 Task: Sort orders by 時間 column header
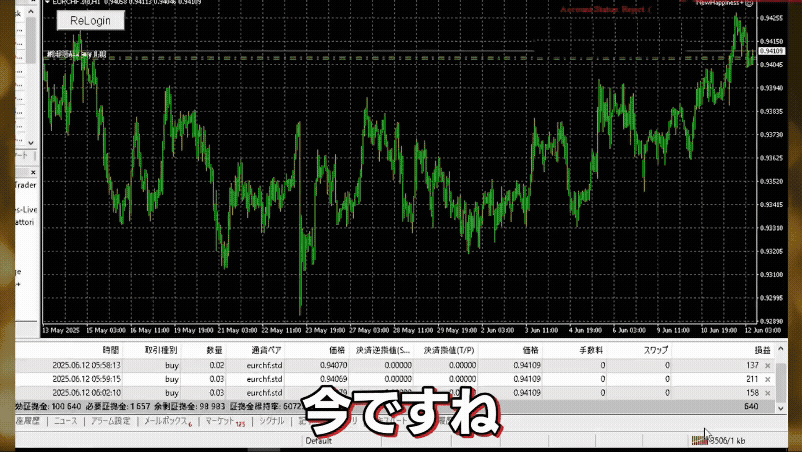point(110,351)
